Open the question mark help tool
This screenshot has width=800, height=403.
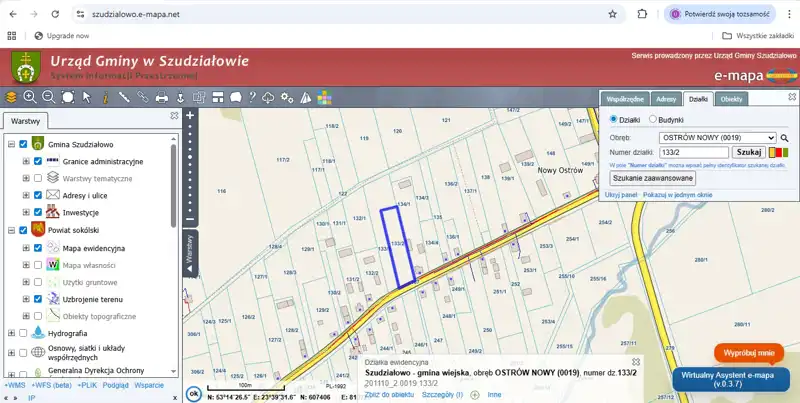252,97
